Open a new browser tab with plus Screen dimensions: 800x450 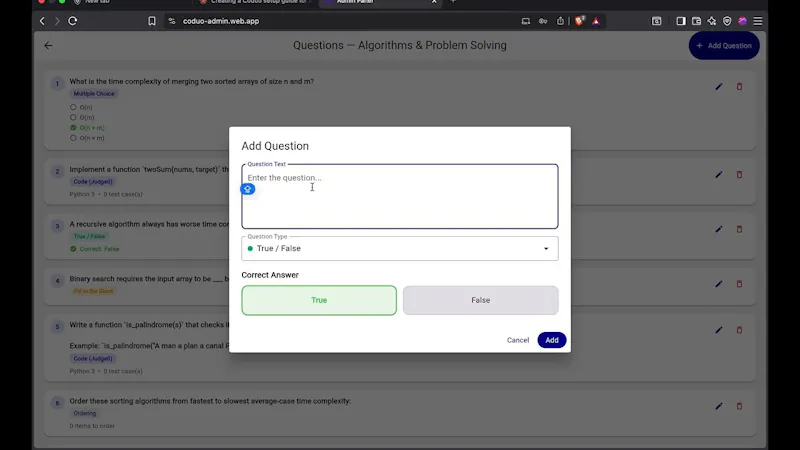(453, 2)
